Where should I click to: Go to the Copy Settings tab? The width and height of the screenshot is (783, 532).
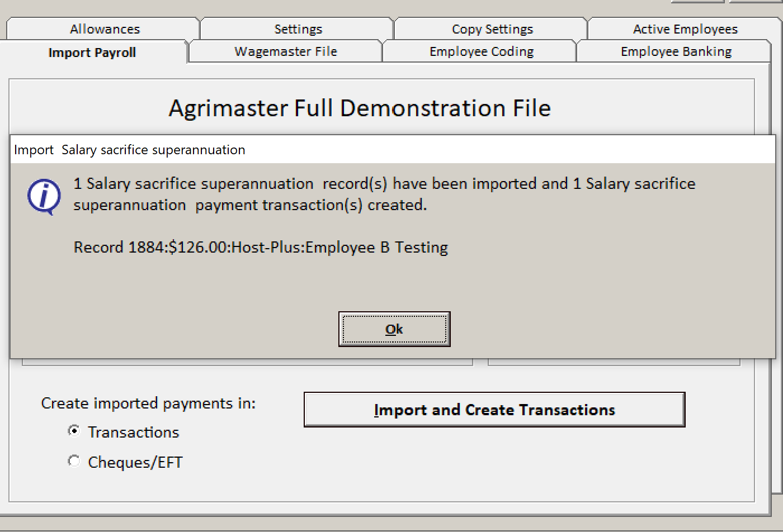[492, 29]
